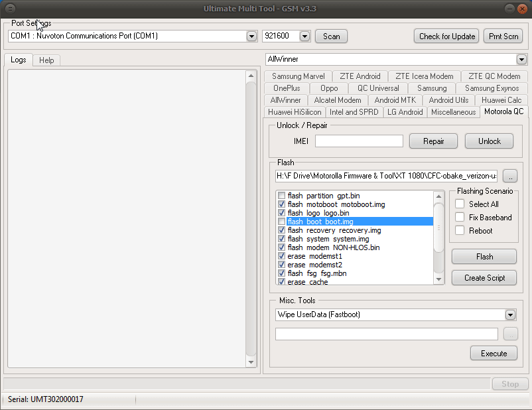Click the Logs panel scroll down arrow
The image size is (532, 410).
click(251, 362)
